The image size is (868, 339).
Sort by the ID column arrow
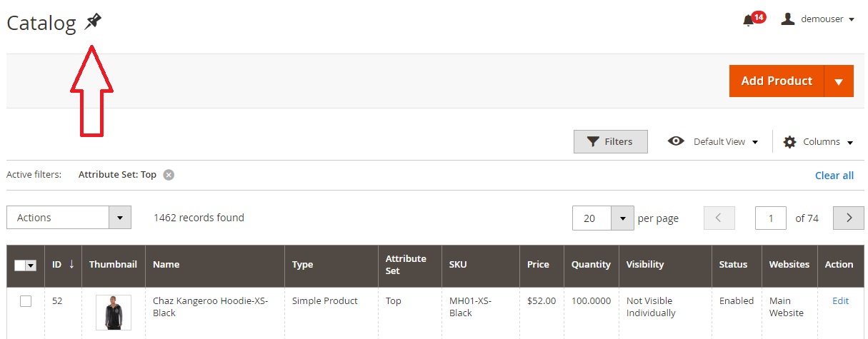71,264
